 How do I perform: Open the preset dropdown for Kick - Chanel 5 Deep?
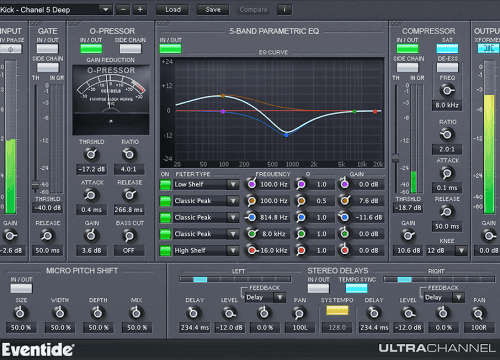106,10
